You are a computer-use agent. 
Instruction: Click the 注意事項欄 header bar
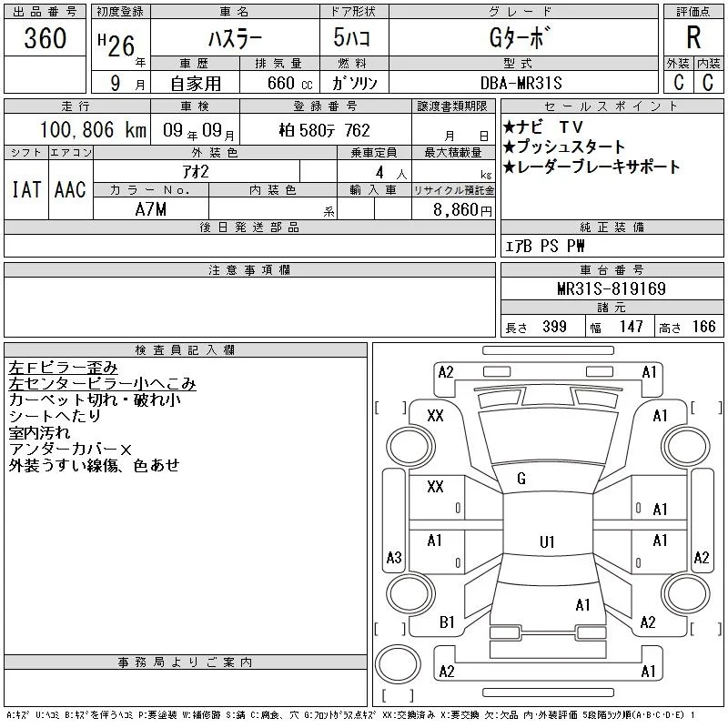coord(249,269)
